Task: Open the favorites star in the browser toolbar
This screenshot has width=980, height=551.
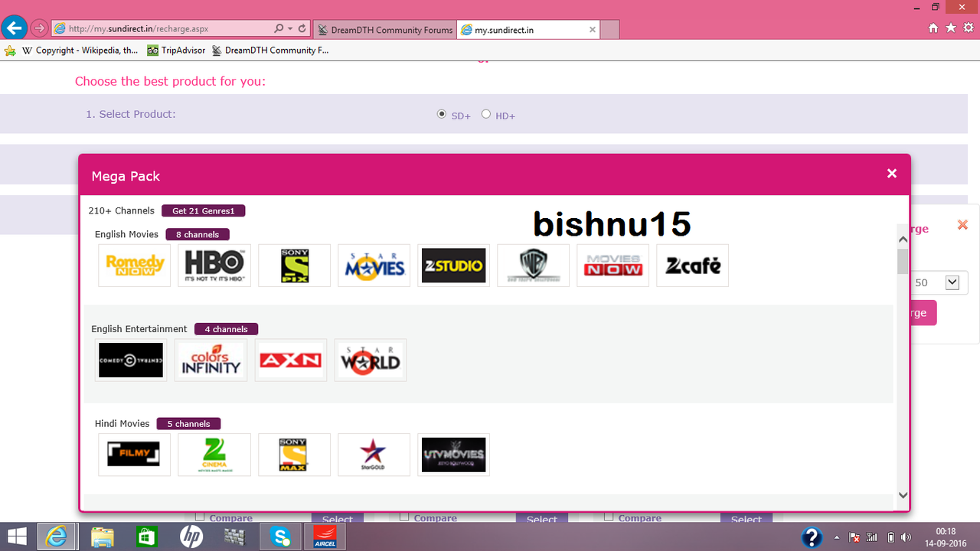Action: pyautogui.click(x=951, y=28)
